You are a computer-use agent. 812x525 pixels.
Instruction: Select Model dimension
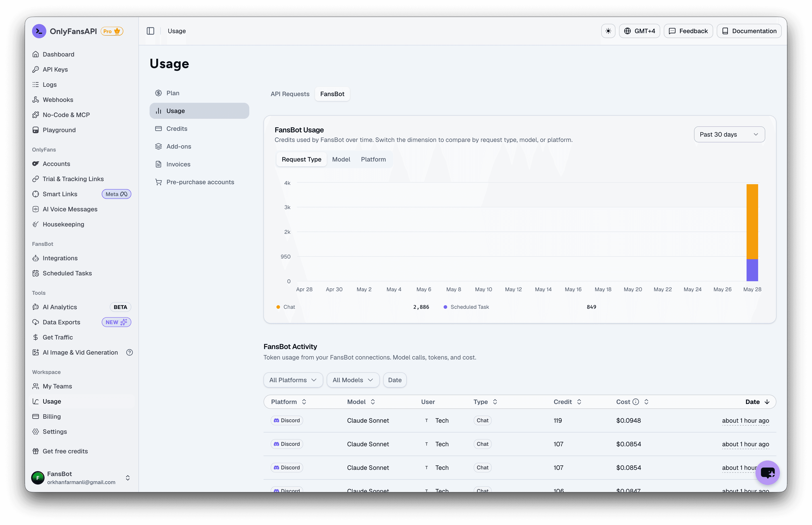click(x=341, y=159)
